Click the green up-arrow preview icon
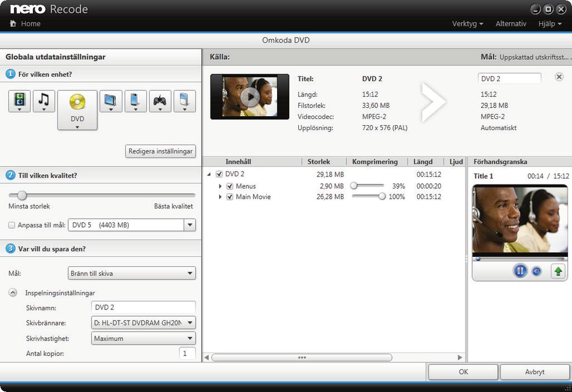The image size is (572, 392). [x=558, y=271]
